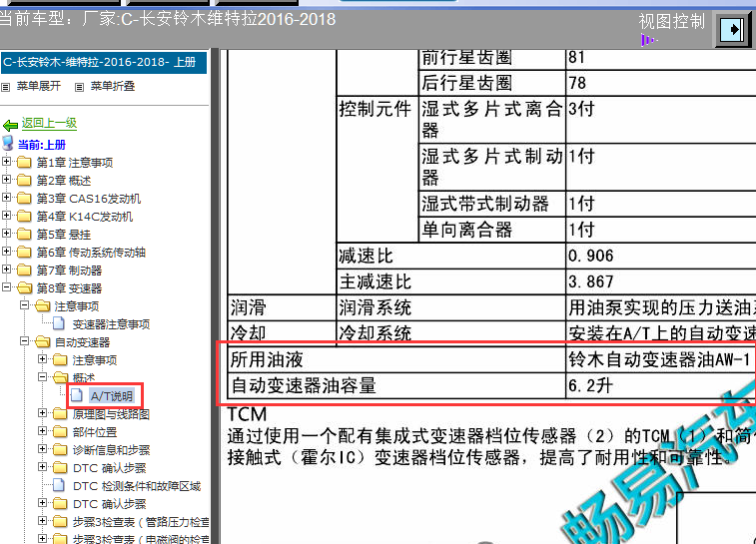Click the 单向离合器 table cell
The height and width of the screenshot is (544, 756).
pos(491,230)
